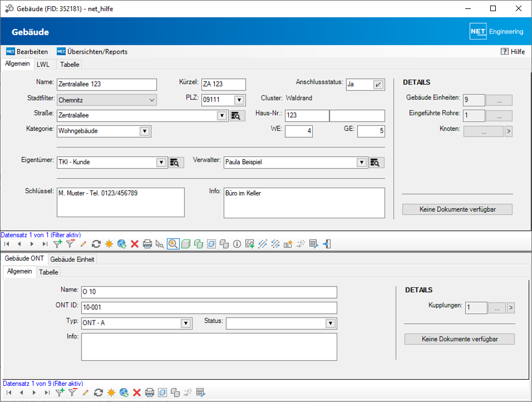The width and height of the screenshot is (532, 402).
Task: Open the Übersichten/Reports menu
Action: point(93,51)
